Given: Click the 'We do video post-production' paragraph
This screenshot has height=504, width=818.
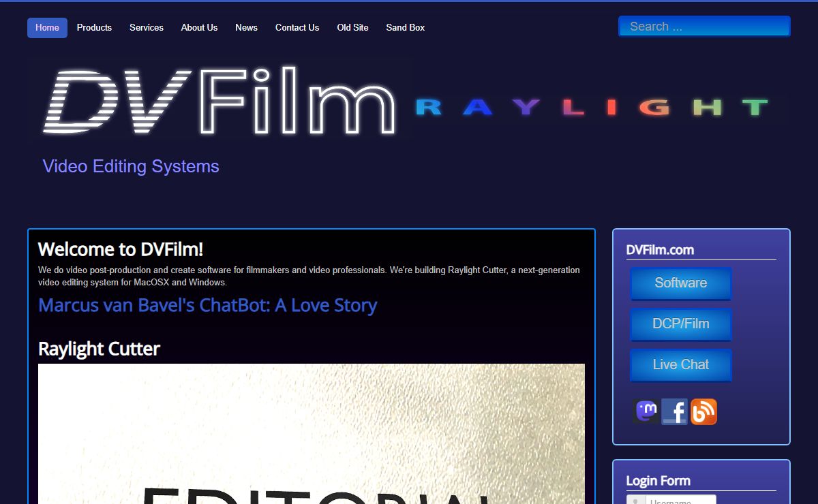Looking at the screenshot, I should (309, 276).
